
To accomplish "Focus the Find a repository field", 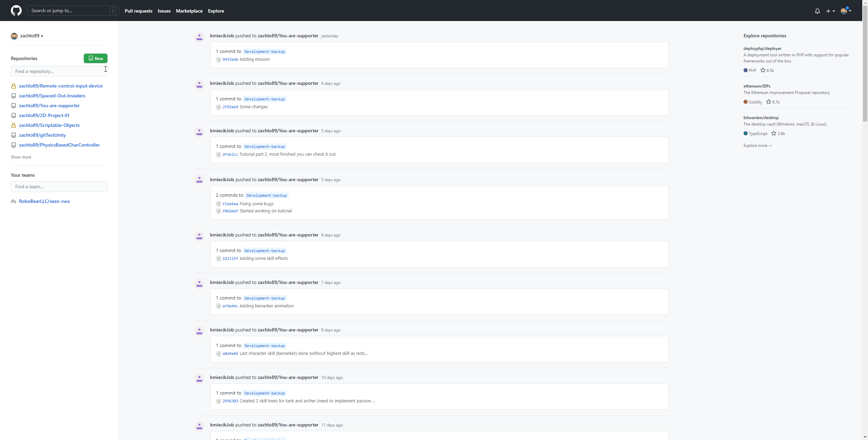I will (59, 71).
